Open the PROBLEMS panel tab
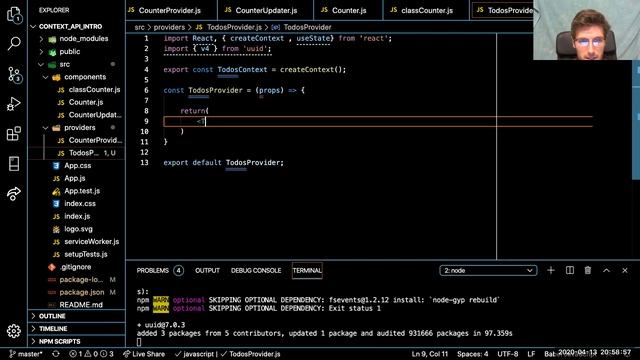Image resolution: width=640 pixels, height=360 pixels. coord(160,271)
